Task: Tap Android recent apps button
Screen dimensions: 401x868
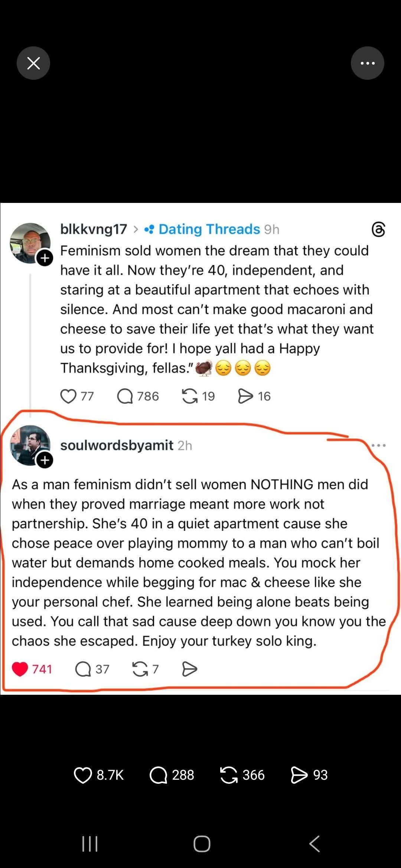Action: (89, 844)
